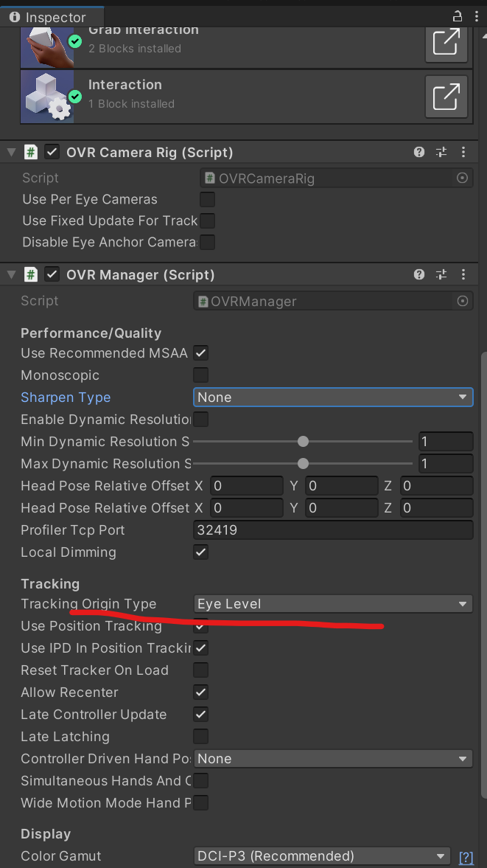
Task: Click the Grab Interaction hand thumbnail
Action: point(47,47)
